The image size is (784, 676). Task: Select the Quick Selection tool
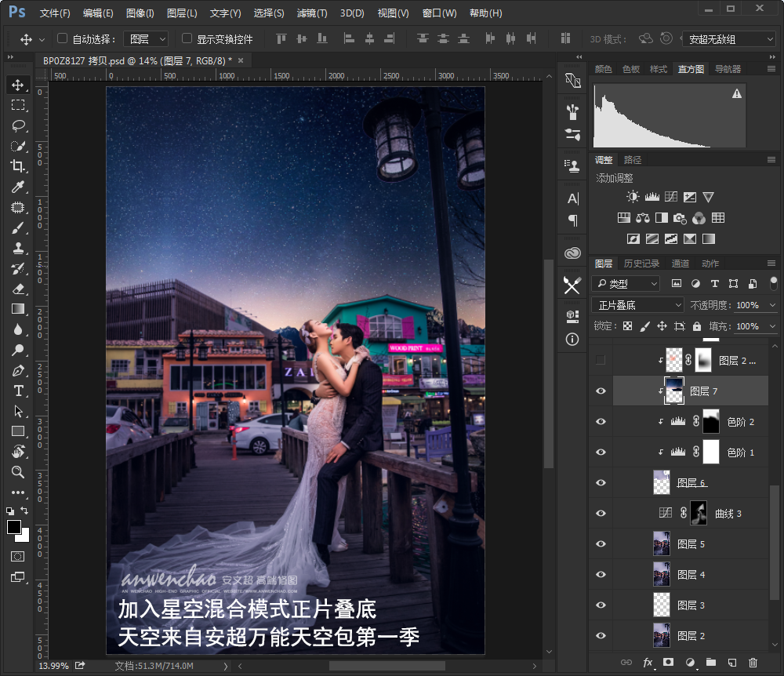coord(18,146)
